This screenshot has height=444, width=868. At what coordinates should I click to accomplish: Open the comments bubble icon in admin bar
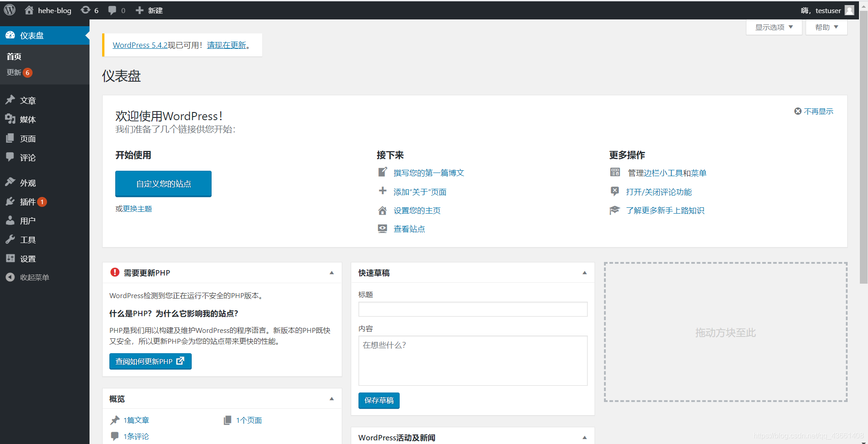tap(112, 10)
